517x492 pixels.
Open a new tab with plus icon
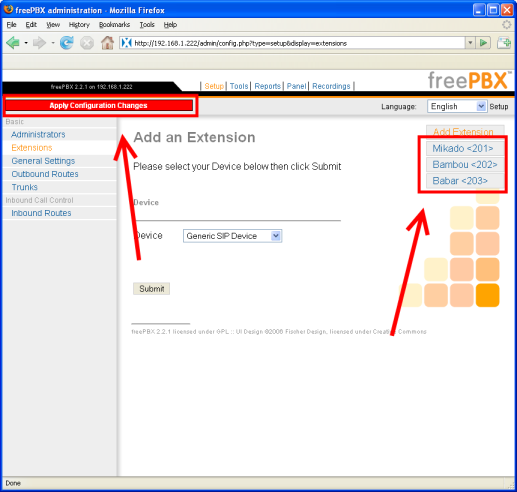504,43
